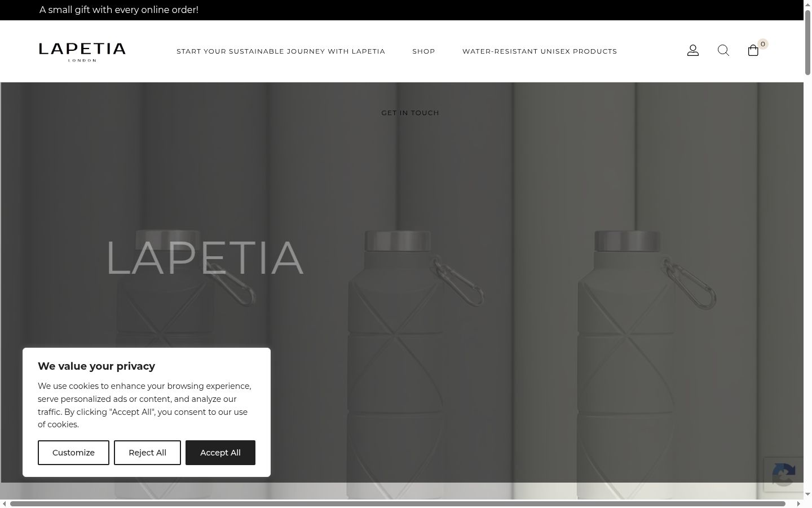Click Accept All cookies button
812x508 pixels.
[220, 453]
